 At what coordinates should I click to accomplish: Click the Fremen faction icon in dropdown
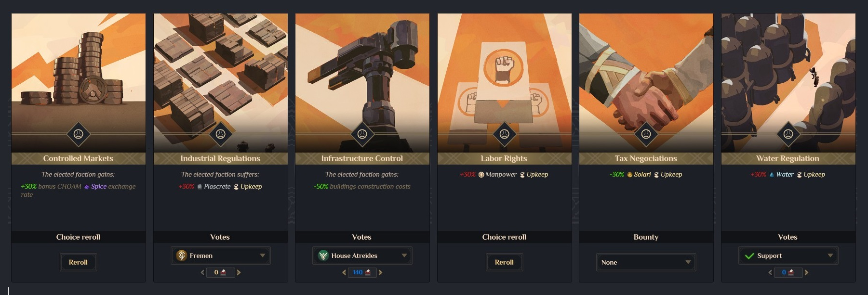tap(181, 256)
